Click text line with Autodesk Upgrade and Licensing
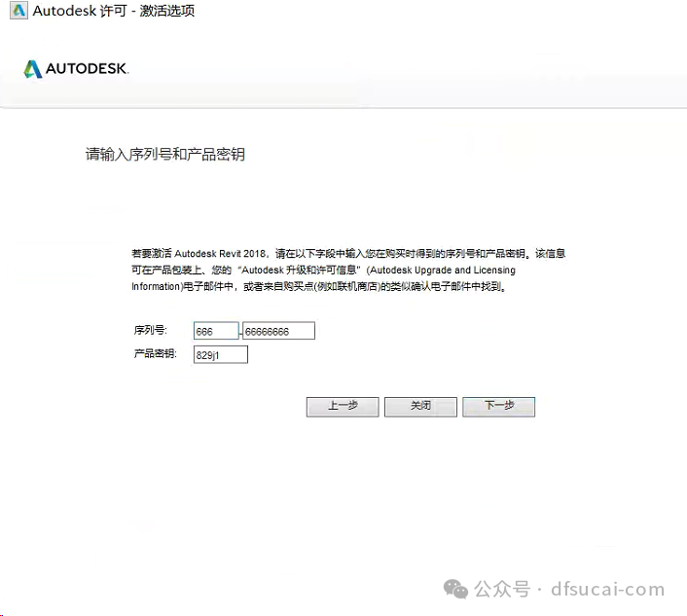Viewport: 687px width, 616px height. tap(323, 270)
